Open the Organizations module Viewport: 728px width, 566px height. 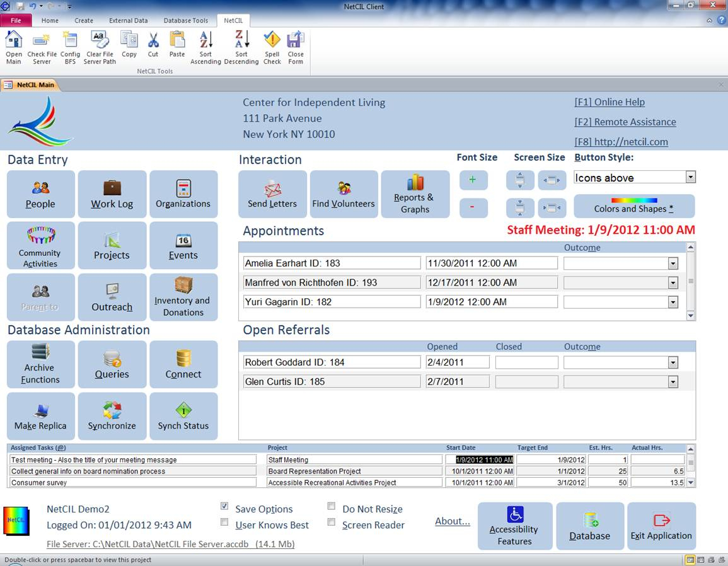(x=183, y=193)
